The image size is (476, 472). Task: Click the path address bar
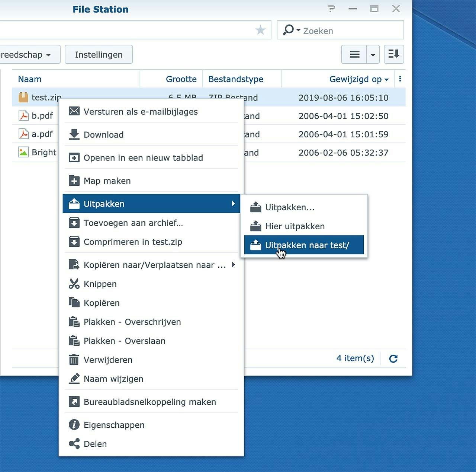135,30
